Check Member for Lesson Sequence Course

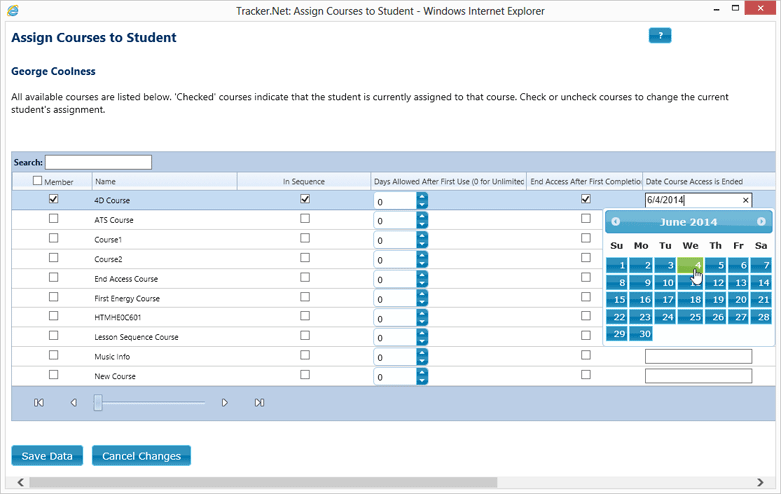coord(53,336)
